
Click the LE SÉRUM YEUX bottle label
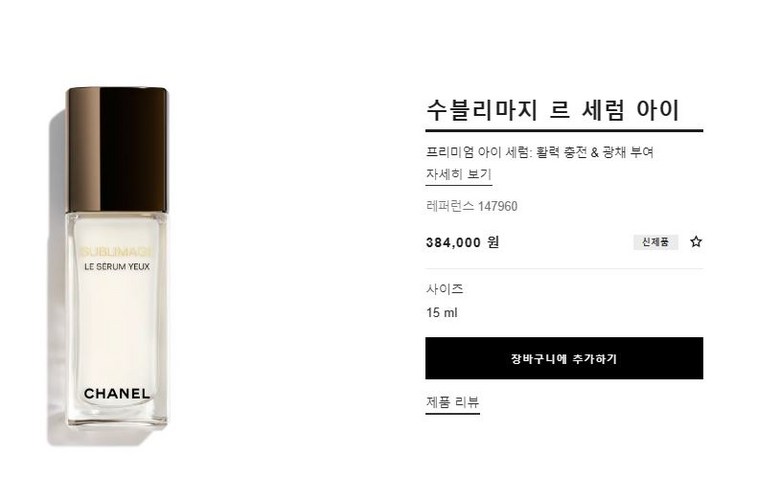[x=117, y=267]
